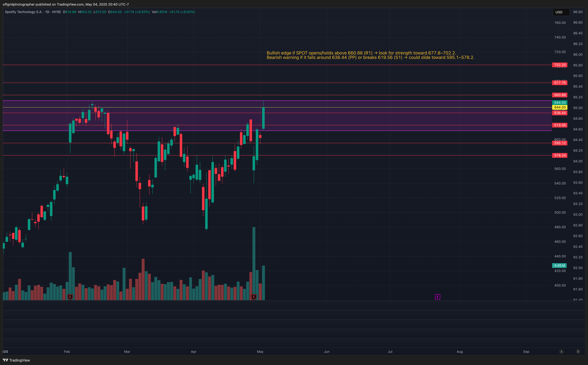Click the 760.00 price axis value
This screenshot has height=365, width=588.
(x=560, y=23)
